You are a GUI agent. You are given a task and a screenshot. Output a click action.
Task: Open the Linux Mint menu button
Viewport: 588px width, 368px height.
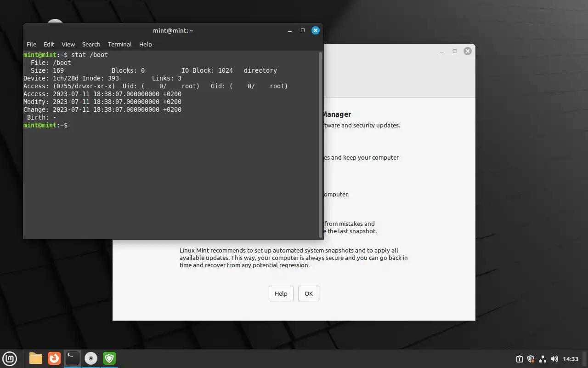[x=10, y=358]
